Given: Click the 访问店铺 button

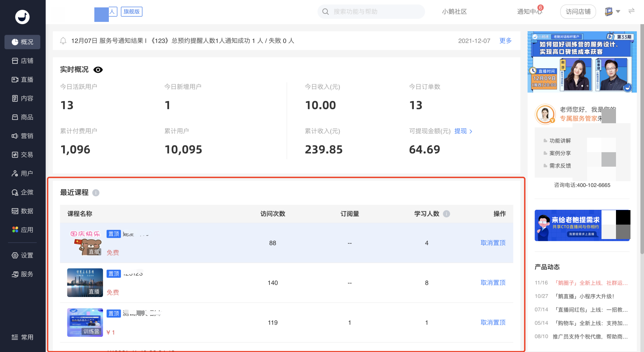Looking at the screenshot, I should (578, 12).
